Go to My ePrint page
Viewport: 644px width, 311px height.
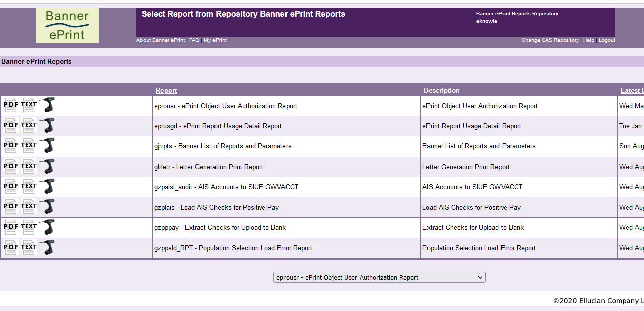point(215,40)
